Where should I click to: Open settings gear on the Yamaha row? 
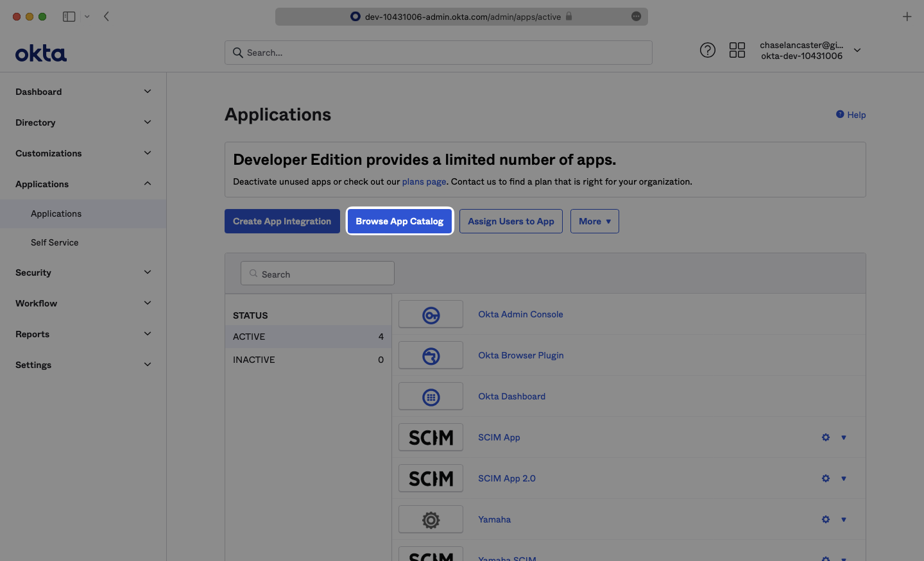(x=825, y=519)
